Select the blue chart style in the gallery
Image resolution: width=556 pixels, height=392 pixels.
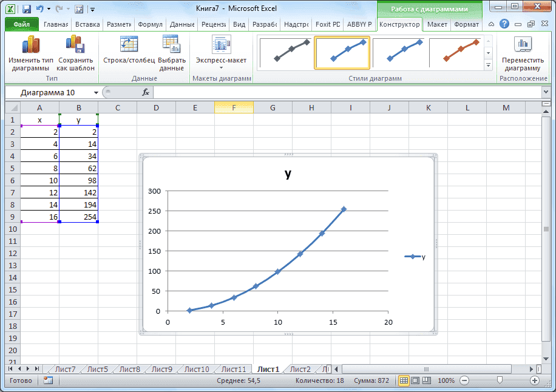pyautogui.click(x=342, y=53)
